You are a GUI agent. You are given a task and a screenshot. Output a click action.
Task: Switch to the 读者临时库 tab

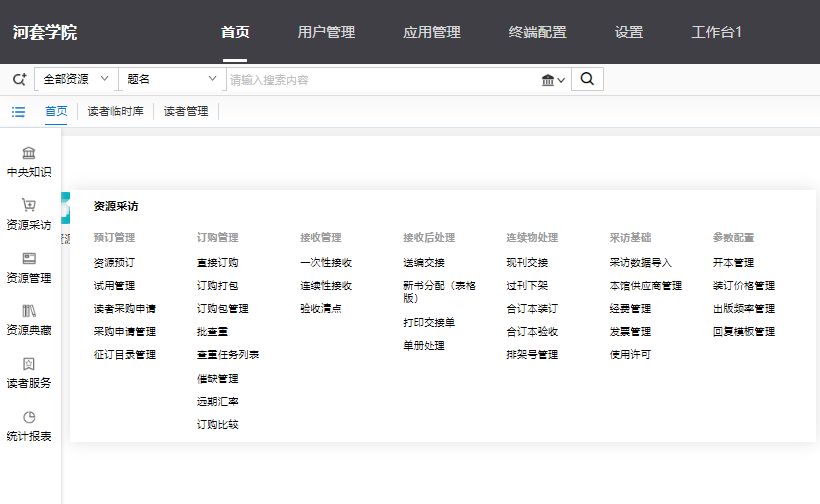coord(115,112)
